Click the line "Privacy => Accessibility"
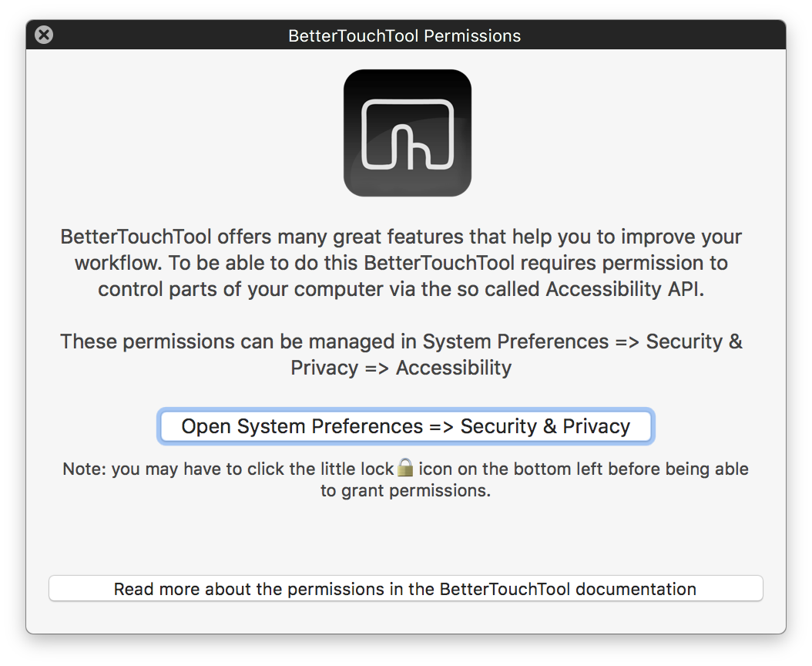The height and width of the screenshot is (666, 812). 401,368
